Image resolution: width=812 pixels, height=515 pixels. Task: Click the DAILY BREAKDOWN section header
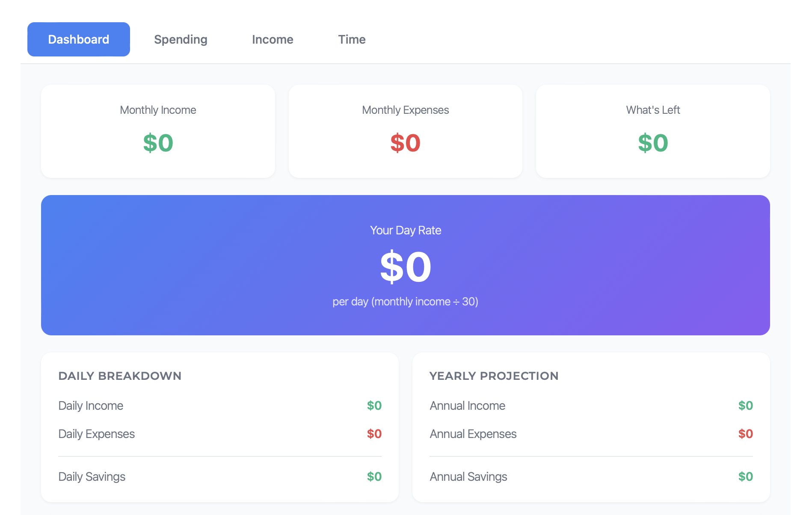[x=120, y=376]
